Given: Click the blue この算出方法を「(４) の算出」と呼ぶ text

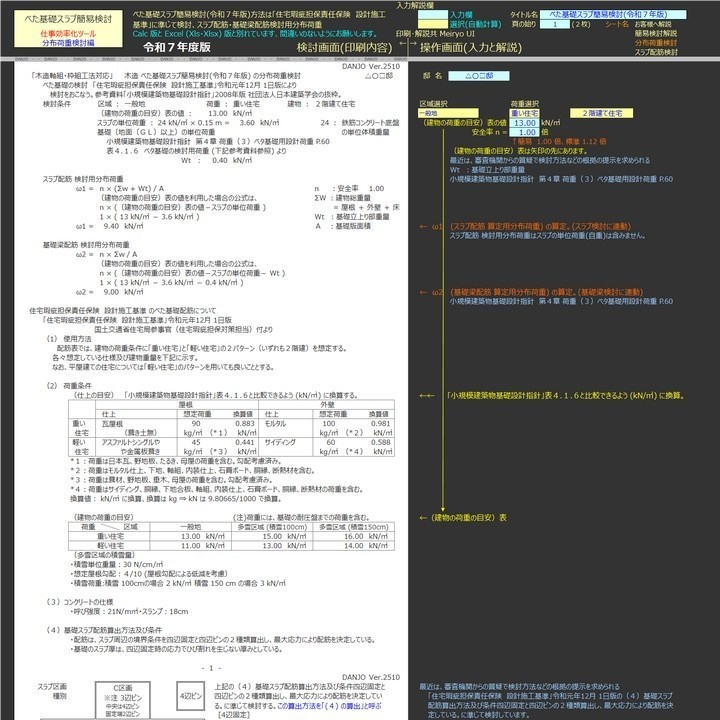Looking at the screenshot, I should click(x=329, y=706).
